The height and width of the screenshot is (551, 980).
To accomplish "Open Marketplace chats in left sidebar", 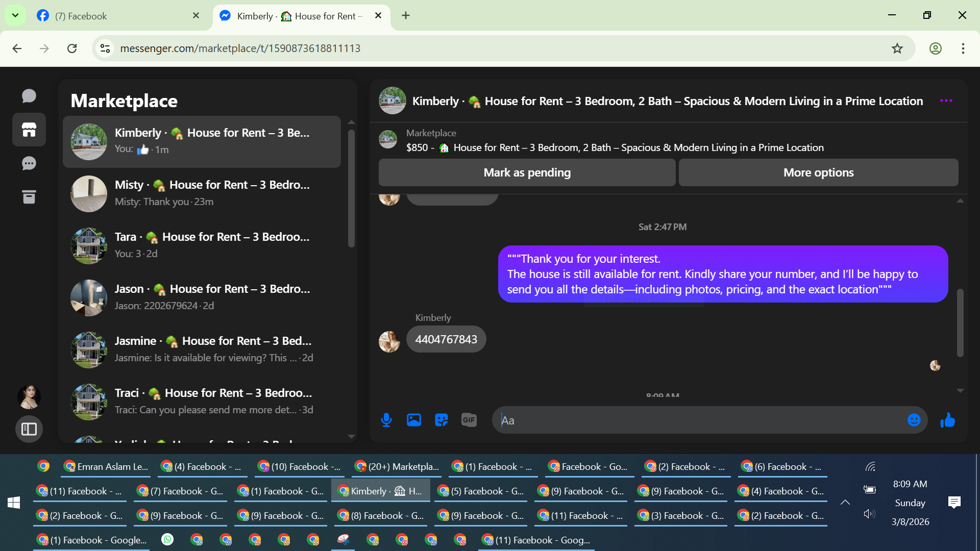I will [29, 130].
